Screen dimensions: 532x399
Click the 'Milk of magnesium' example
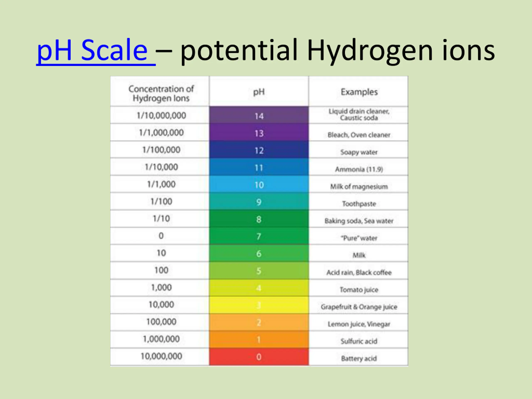tap(359, 187)
